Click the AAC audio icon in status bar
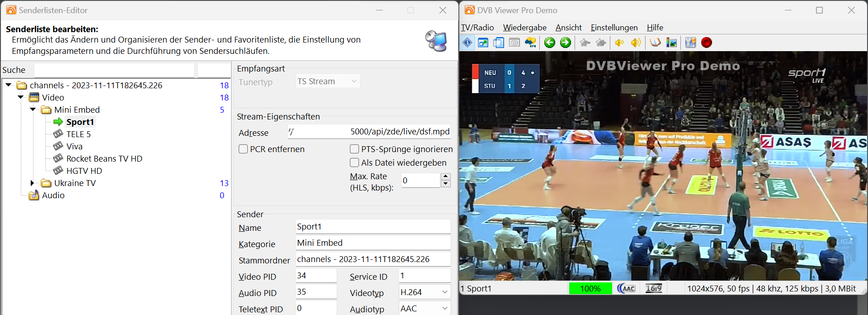The image size is (868, 315). point(626,288)
